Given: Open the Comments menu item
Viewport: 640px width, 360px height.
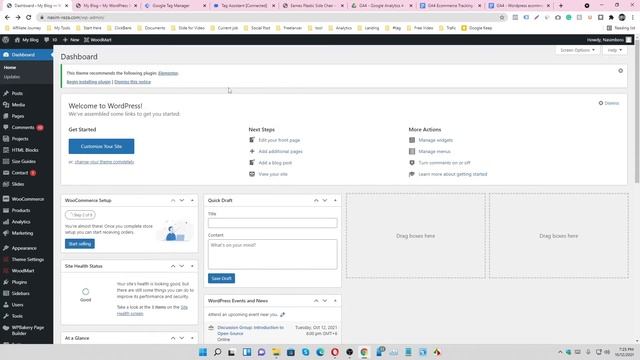Looking at the screenshot, I should tap(23, 127).
